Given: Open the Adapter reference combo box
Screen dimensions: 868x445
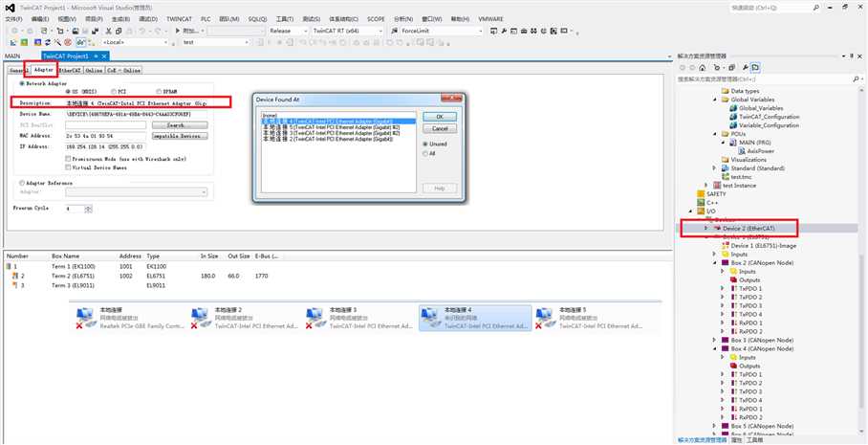Looking at the screenshot, I should coord(136,191).
